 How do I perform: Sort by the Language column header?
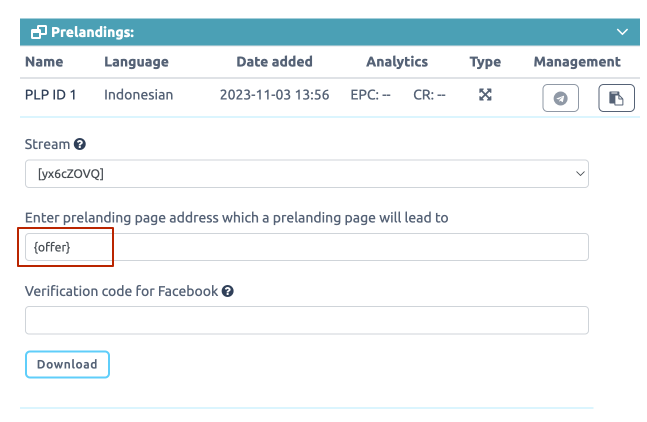point(136,62)
